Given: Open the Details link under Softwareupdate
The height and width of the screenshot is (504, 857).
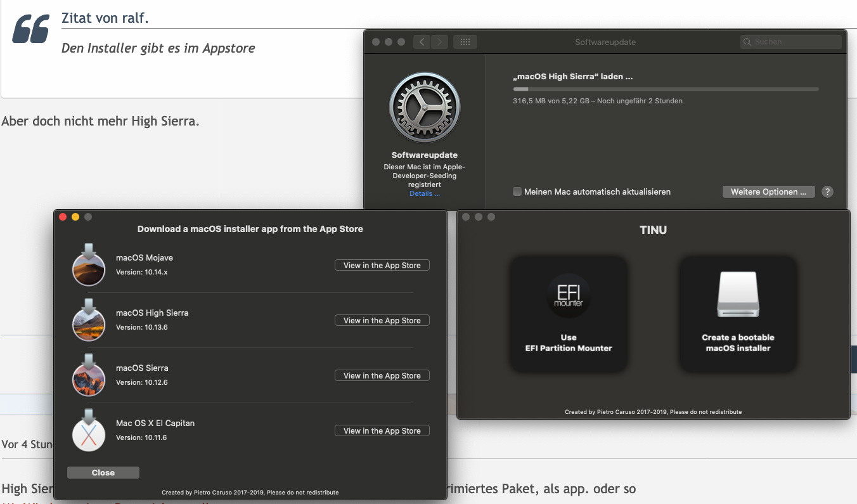Looking at the screenshot, I should tap(425, 193).
